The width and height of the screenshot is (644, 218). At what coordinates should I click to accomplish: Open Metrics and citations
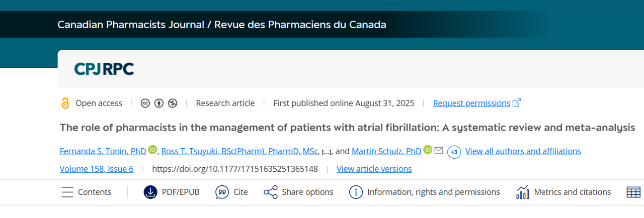pos(563,192)
